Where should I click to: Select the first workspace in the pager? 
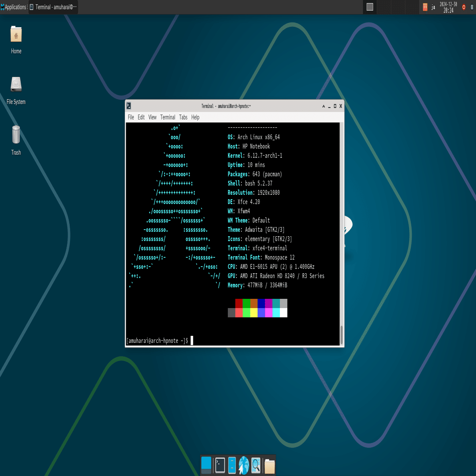(x=369, y=7)
